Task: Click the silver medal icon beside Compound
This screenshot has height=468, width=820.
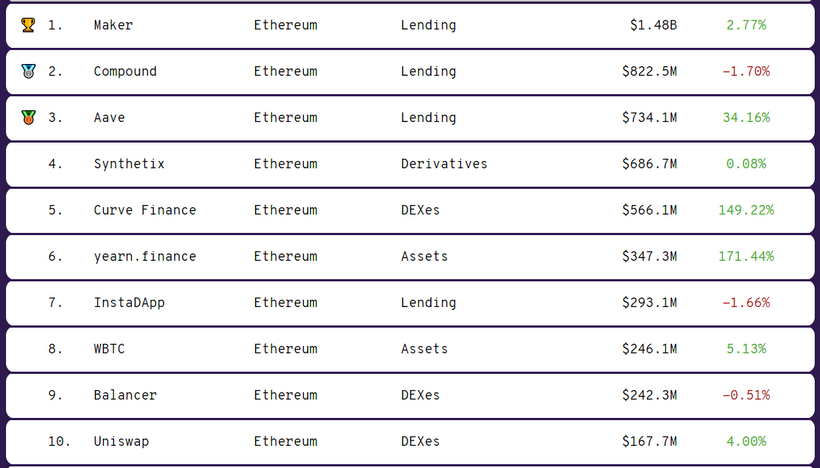Action: [28, 71]
